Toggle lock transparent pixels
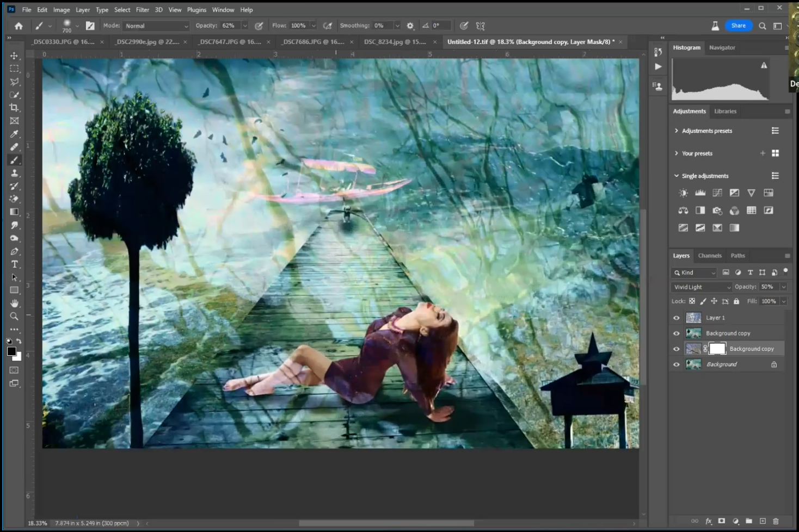 692,301
